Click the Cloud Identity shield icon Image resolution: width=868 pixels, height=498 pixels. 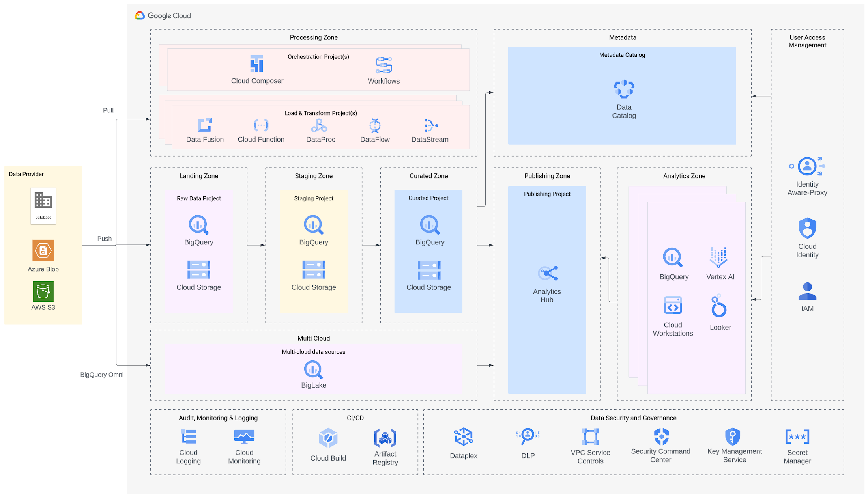pos(807,228)
